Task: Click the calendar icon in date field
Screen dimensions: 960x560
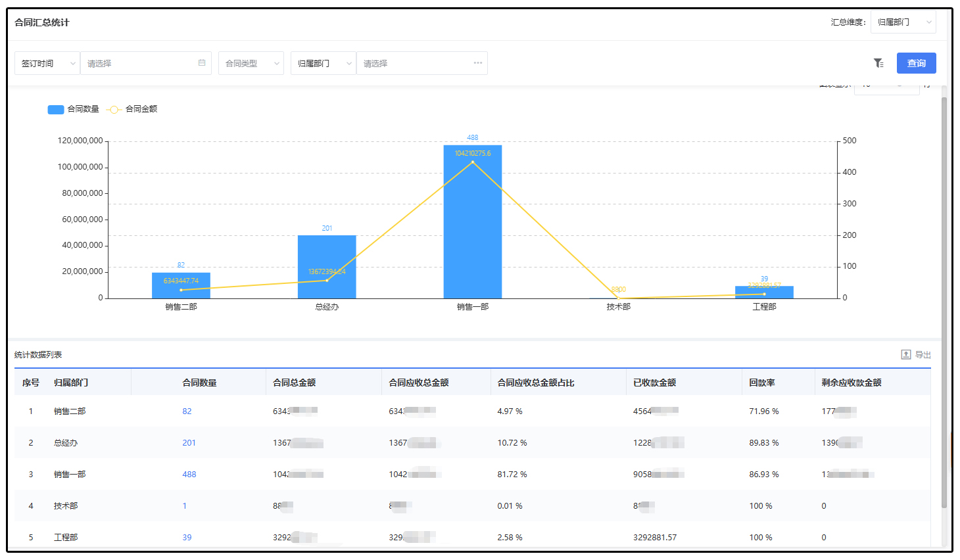Action: [x=202, y=63]
